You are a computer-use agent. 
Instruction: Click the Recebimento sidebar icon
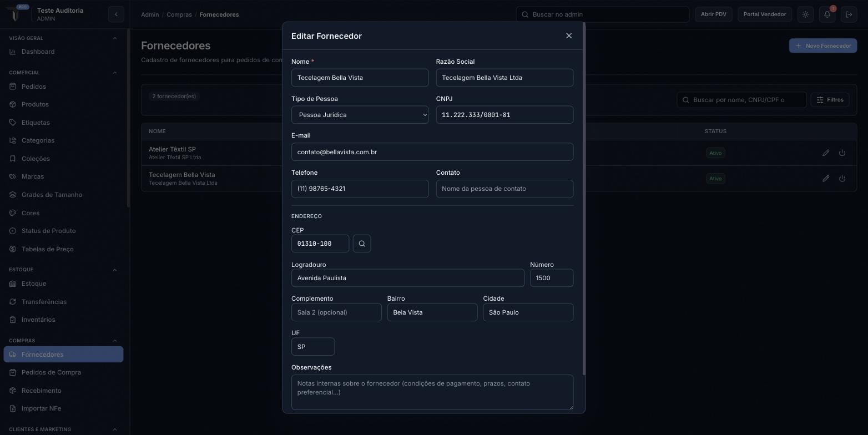(x=13, y=391)
